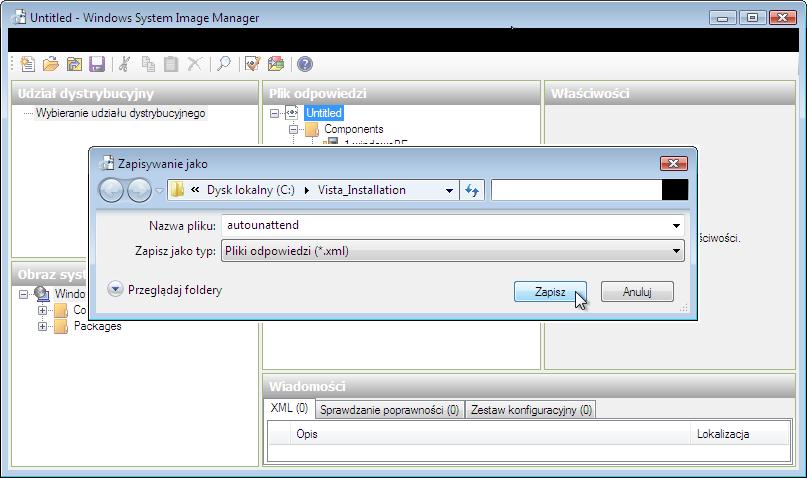Select the Untitled node in Plik odpowiedzi
Screen dimensions: 807x478
[324, 113]
